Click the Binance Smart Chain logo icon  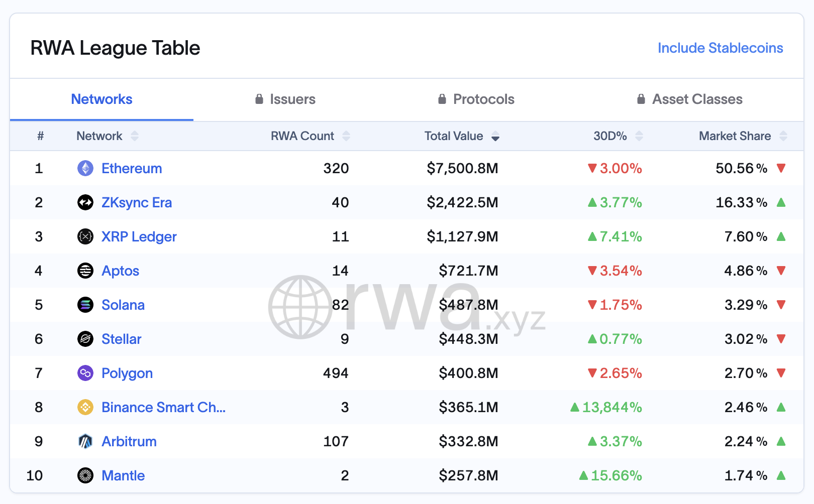[x=85, y=407]
